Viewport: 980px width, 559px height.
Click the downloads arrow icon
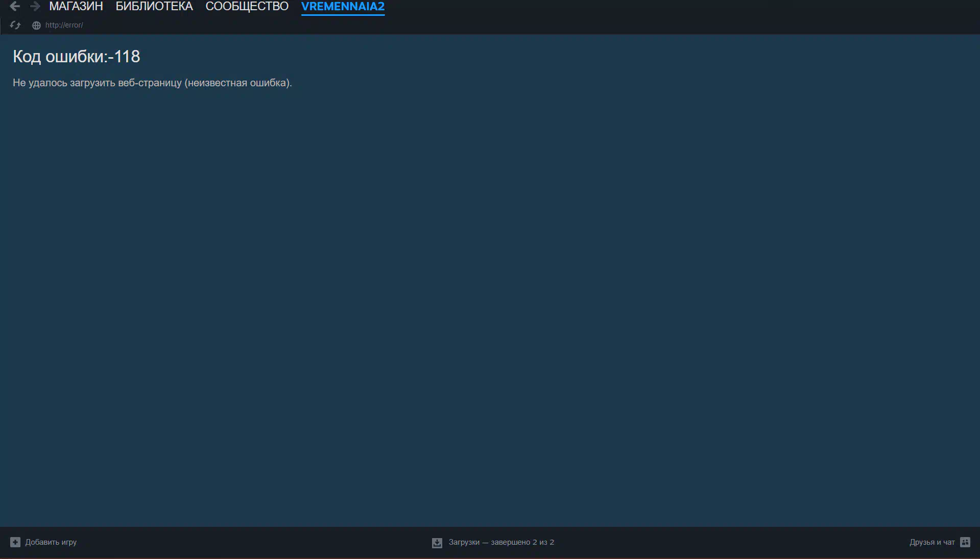[x=437, y=543]
